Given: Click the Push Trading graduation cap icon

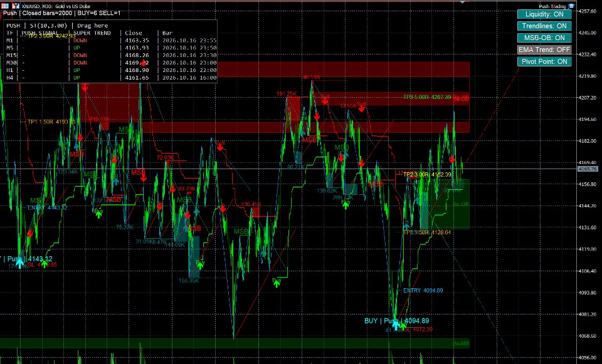Looking at the screenshot, I should pyautogui.click(x=571, y=6).
